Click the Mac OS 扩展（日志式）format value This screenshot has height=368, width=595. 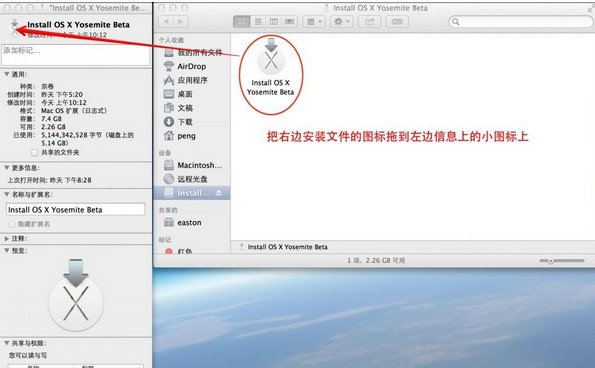(74, 110)
